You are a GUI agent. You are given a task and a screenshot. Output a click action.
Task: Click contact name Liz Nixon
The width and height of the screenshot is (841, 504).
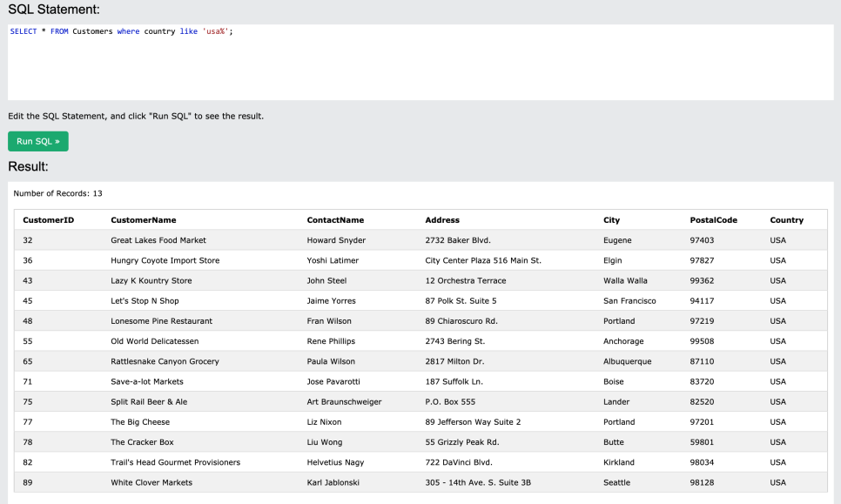coord(324,422)
